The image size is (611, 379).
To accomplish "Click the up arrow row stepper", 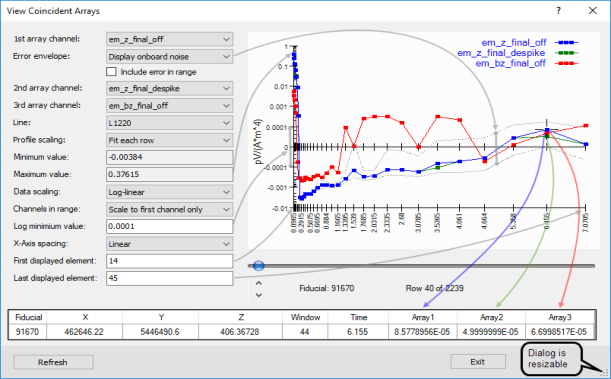I will click(259, 283).
